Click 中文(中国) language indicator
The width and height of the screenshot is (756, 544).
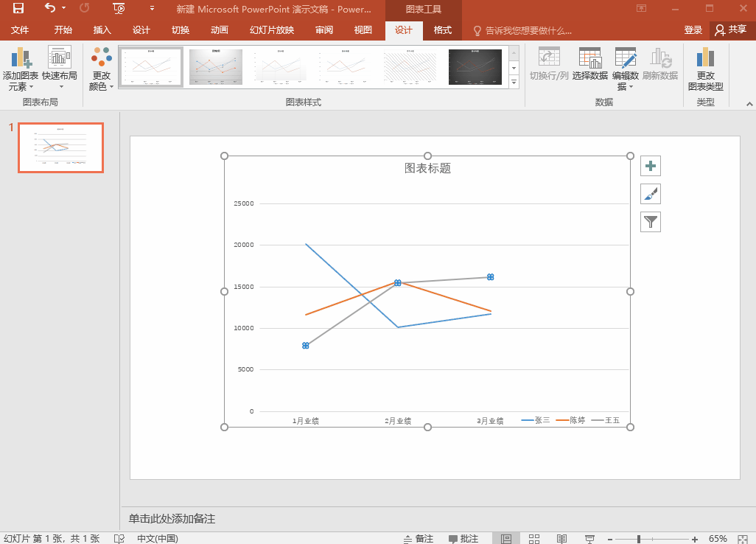click(158, 538)
